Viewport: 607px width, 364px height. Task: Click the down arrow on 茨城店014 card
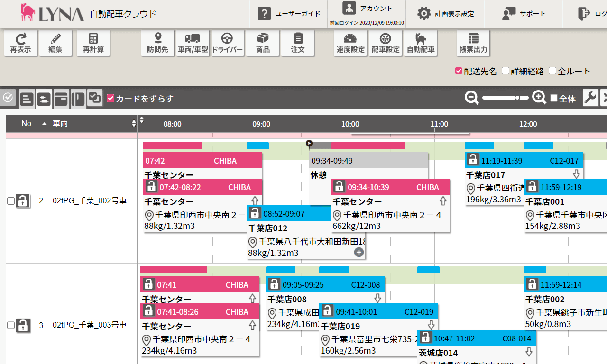(529, 351)
